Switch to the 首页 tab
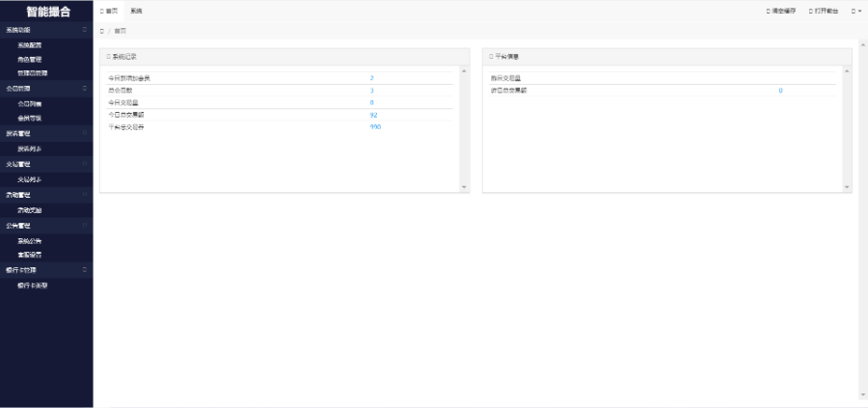868x408 pixels. [x=111, y=11]
